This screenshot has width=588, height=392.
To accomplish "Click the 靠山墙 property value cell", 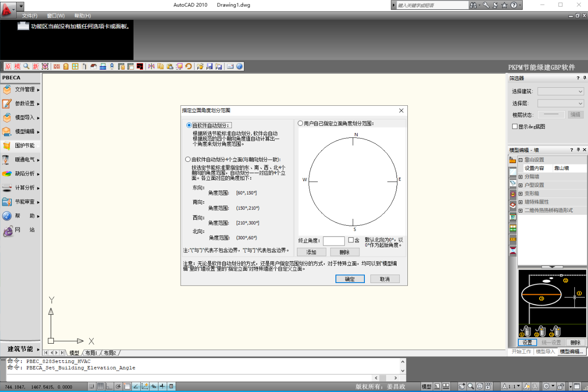I will tap(569, 168).
